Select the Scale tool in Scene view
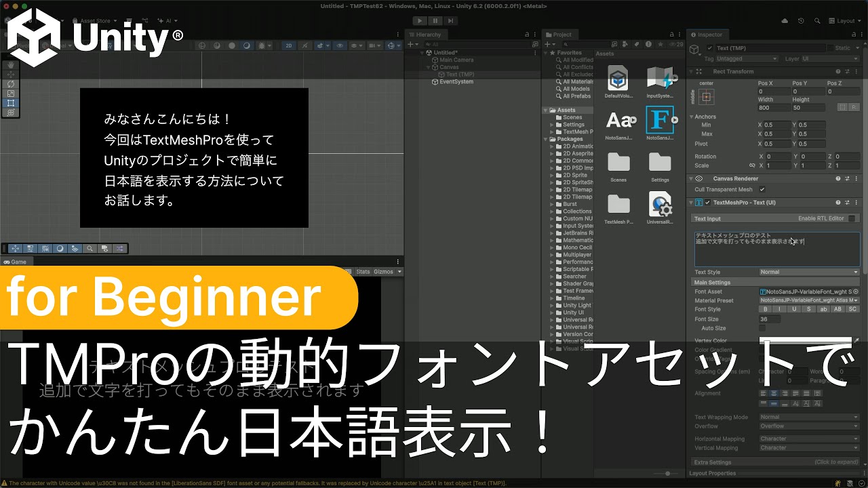 click(10, 94)
